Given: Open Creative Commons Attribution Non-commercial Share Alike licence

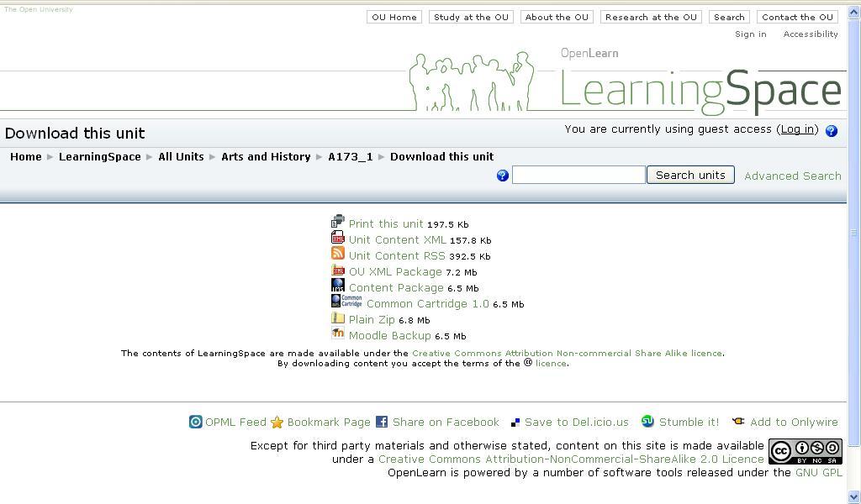Looking at the screenshot, I should (x=568, y=353).
